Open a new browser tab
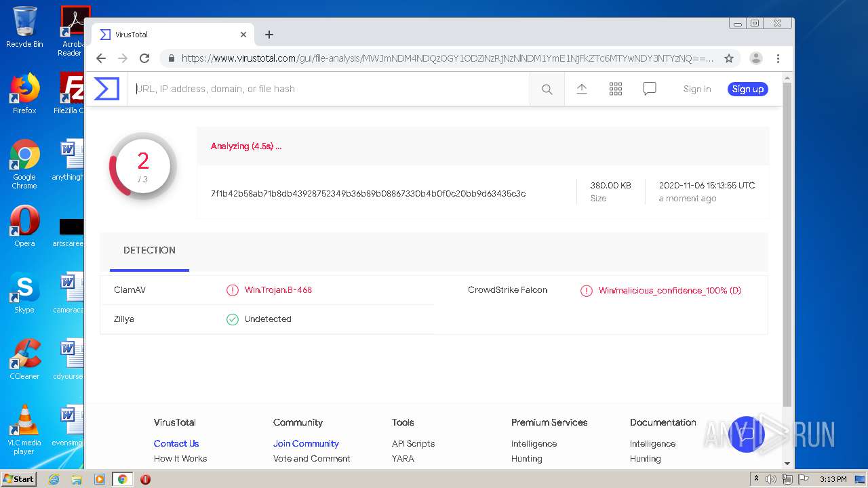This screenshot has height=488, width=868. point(269,35)
